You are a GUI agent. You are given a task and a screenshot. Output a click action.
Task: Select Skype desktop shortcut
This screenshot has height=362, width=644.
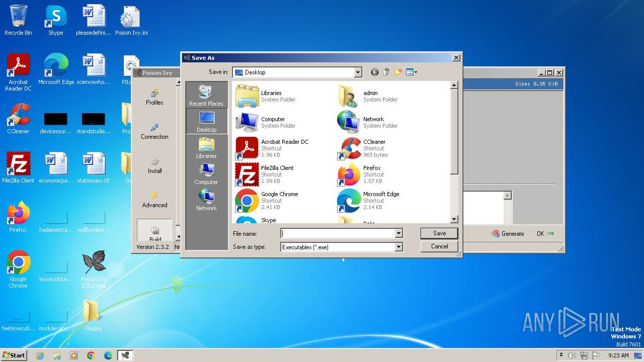pyautogui.click(x=55, y=20)
